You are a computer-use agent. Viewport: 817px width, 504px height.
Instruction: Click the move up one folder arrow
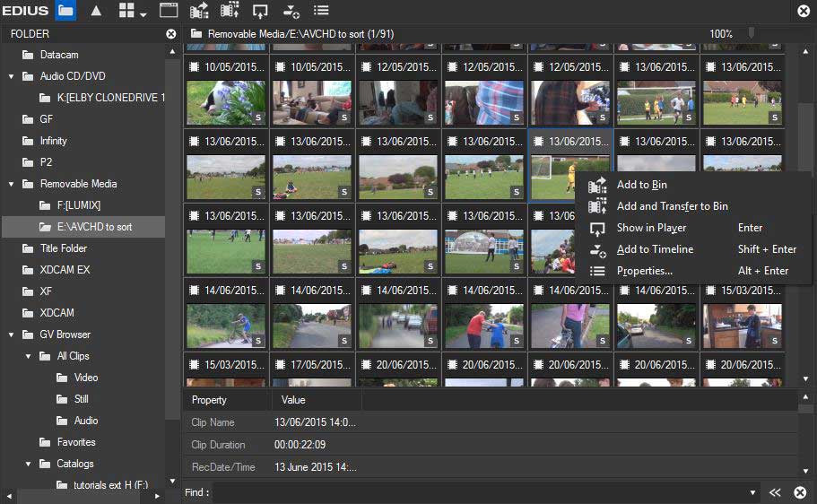point(96,11)
